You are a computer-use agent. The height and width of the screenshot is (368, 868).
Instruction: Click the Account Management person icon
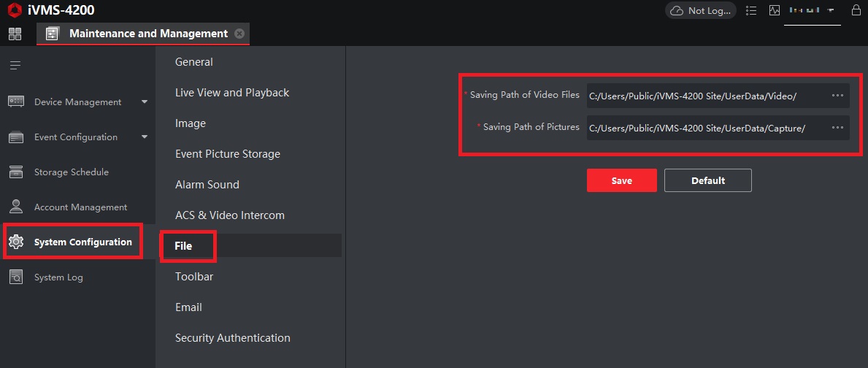(16, 207)
